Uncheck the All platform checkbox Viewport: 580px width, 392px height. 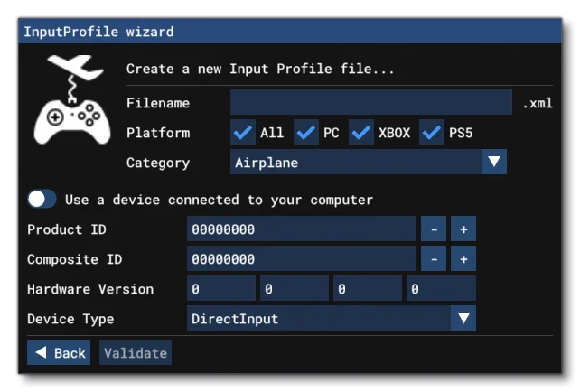[x=243, y=132]
